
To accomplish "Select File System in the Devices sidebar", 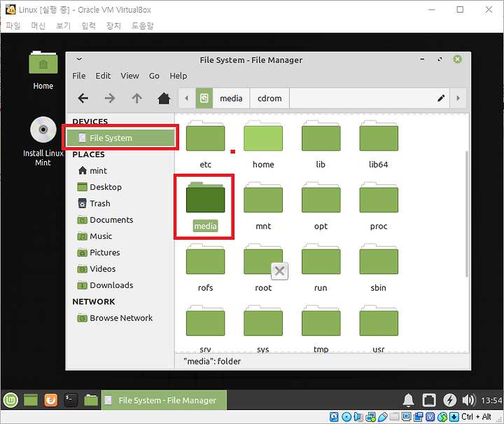I will click(x=120, y=138).
